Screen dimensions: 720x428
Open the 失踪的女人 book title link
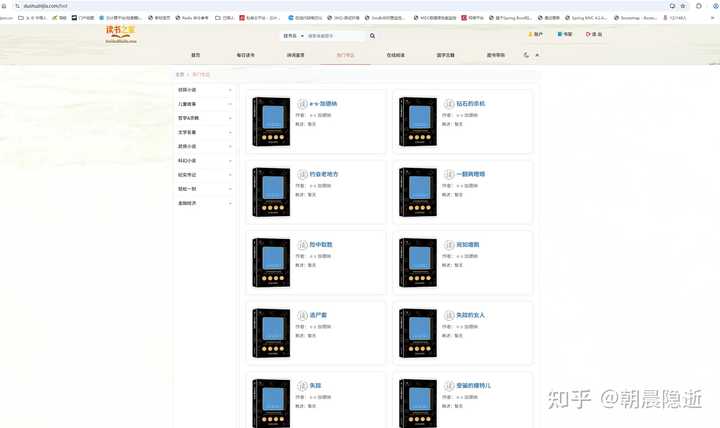pos(470,315)
